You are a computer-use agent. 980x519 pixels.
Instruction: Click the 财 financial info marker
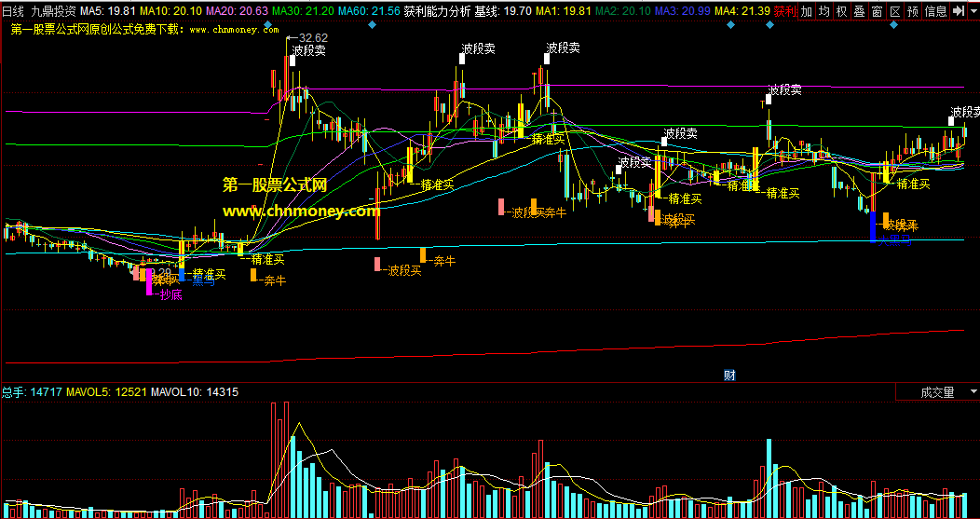click(x=728, y=376)
